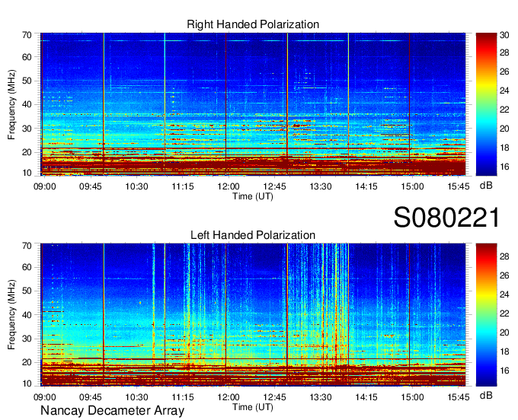This screenshot has width=518, height=420.
Task: Select the Right Handed plot's Frequency (MHz) label
Action: 11,104
